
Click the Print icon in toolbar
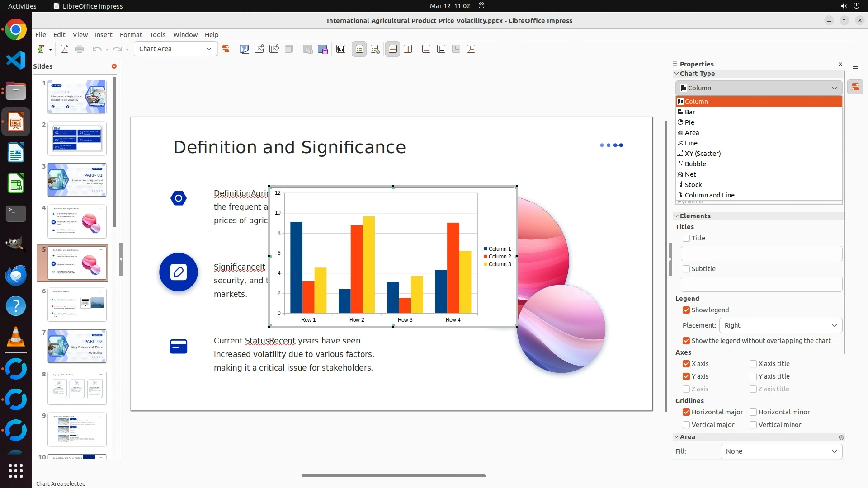pyautogui.click(x=80, y=49)
